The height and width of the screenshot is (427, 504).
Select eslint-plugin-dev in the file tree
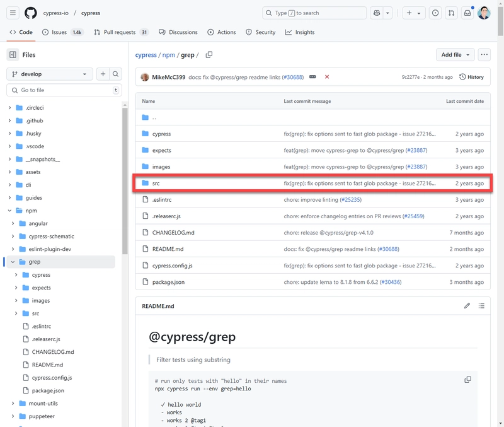click(x=50, y=249)
